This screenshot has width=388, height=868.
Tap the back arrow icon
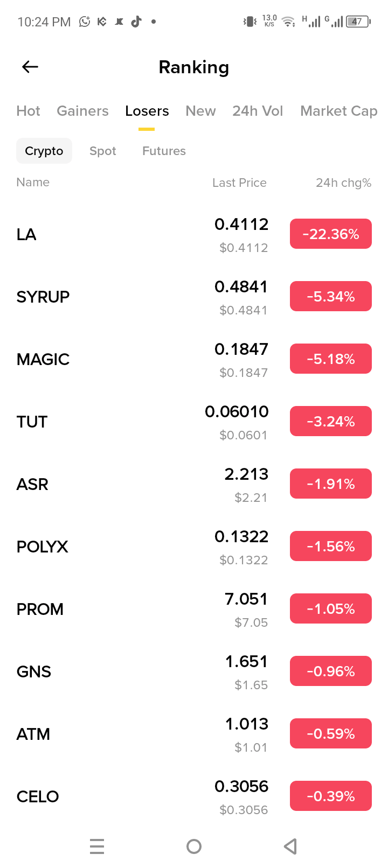pos(30,67)
